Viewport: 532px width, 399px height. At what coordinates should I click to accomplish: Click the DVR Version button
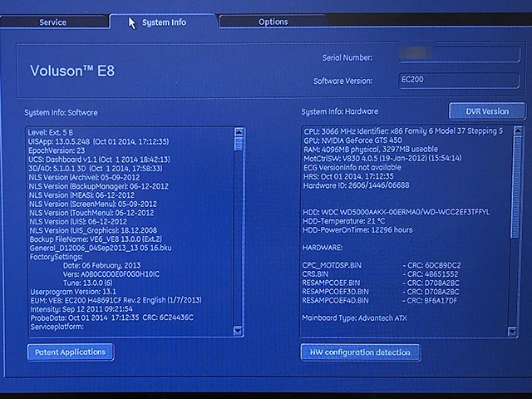(x=487, y=111)
